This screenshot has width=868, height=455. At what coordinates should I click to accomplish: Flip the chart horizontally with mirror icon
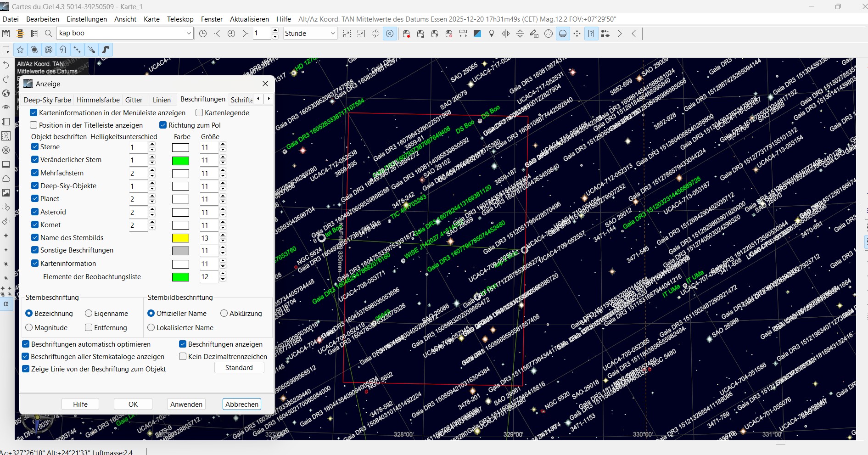(506, 34)
